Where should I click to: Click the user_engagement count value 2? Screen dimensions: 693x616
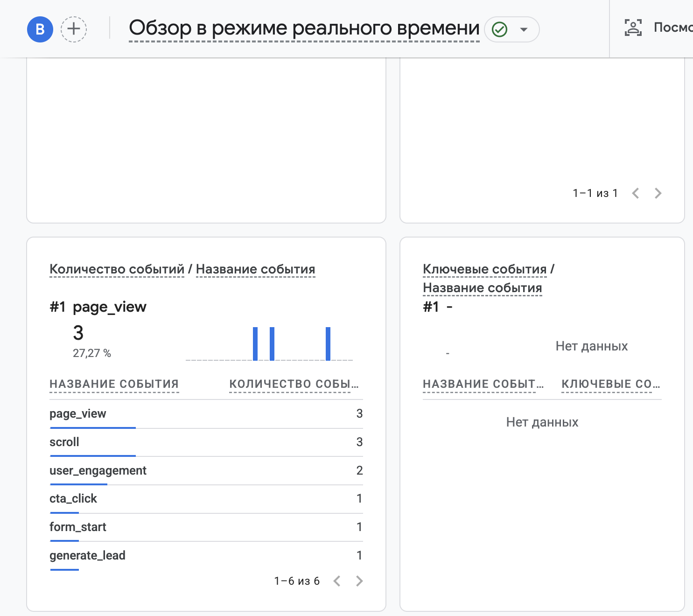[x=359, y=470]
